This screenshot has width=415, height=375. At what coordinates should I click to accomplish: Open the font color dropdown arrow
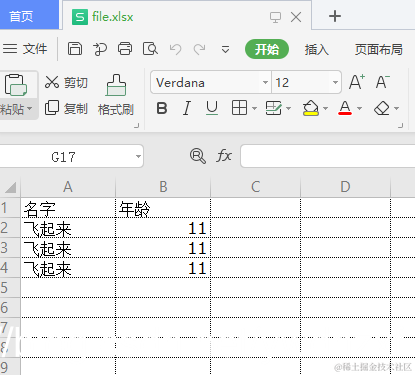(359, 108)
